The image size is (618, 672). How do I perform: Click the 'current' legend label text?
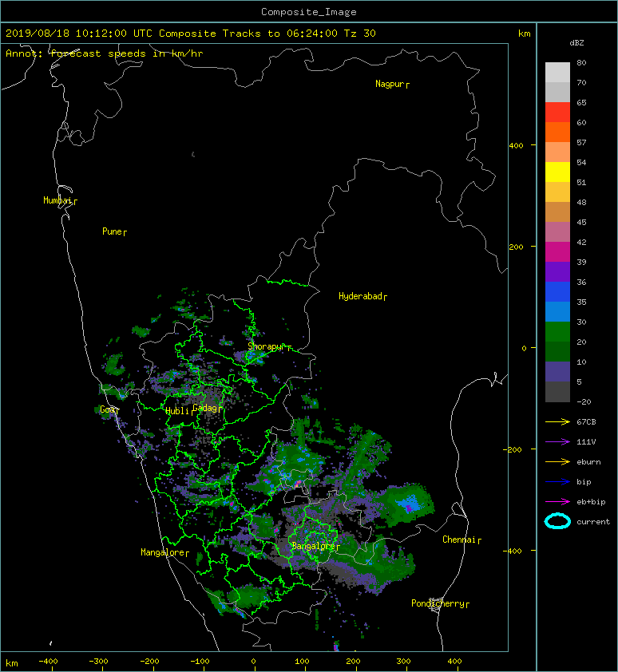[593, 522]
